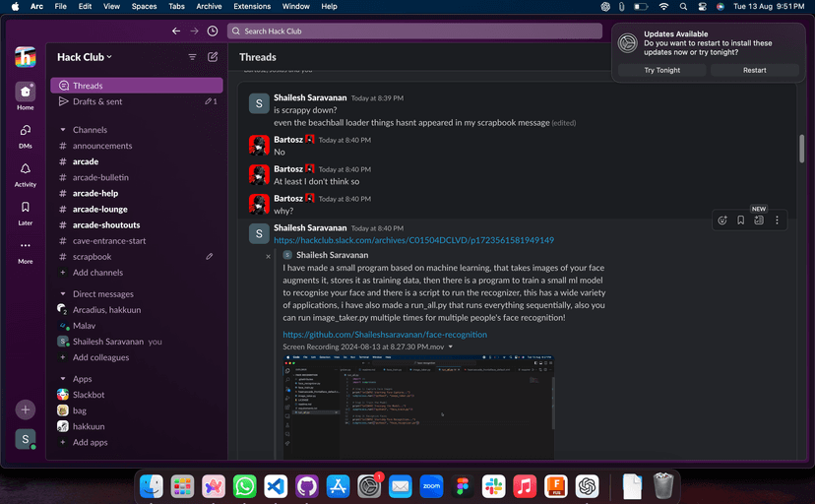Viewport: 815px width, 504px height.
Task: Open the Archive menu
Action: (209, 6)
